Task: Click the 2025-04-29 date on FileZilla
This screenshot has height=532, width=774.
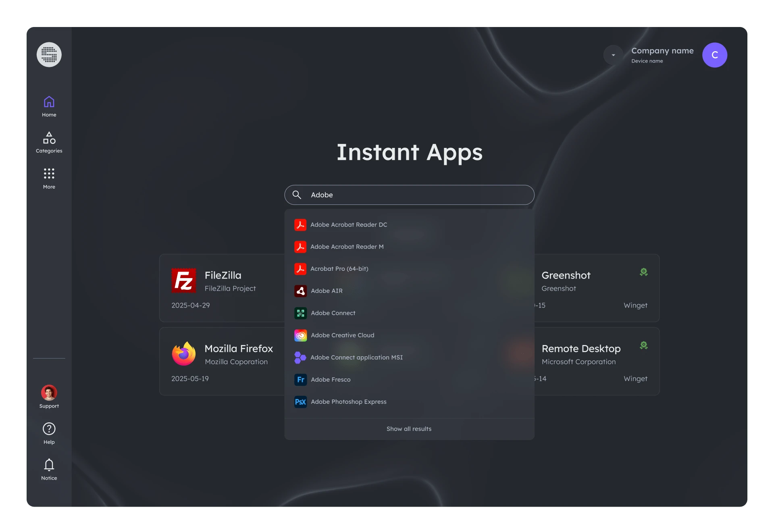Action: coord(191,305)
